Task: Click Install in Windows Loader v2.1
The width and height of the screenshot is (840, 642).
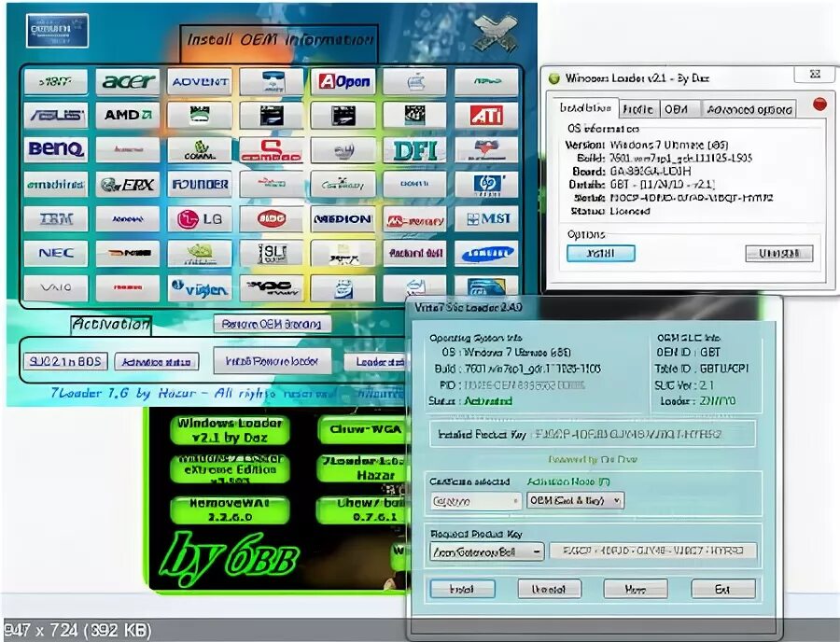Action: point(601,253)
